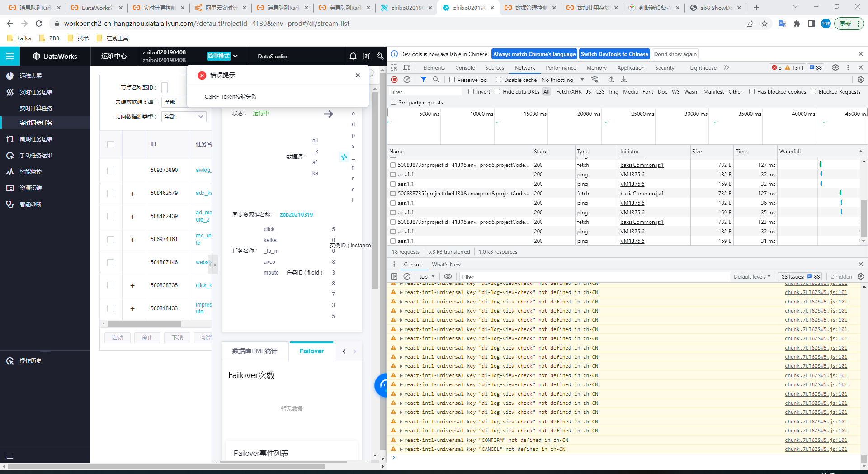Switch to the Failover tab

(x=311, y=351)
